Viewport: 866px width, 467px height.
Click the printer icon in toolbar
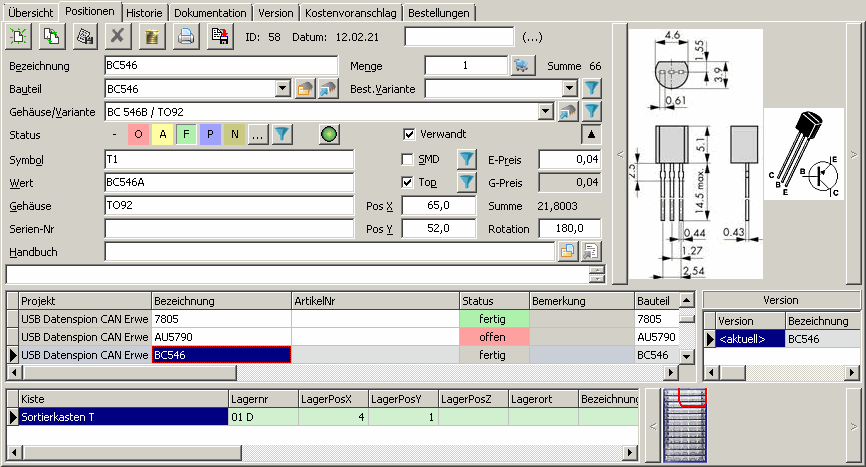(x=185, y=37)
